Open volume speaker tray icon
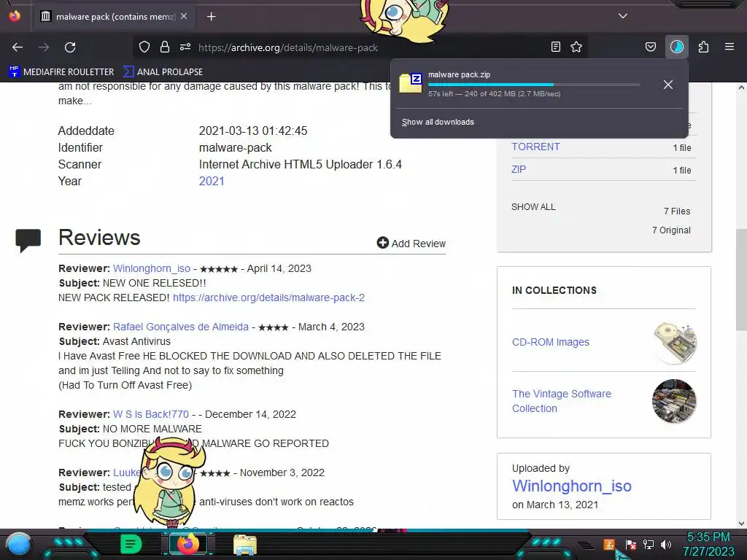This screenshot has width=747, height=560. [x=666, y=544]
